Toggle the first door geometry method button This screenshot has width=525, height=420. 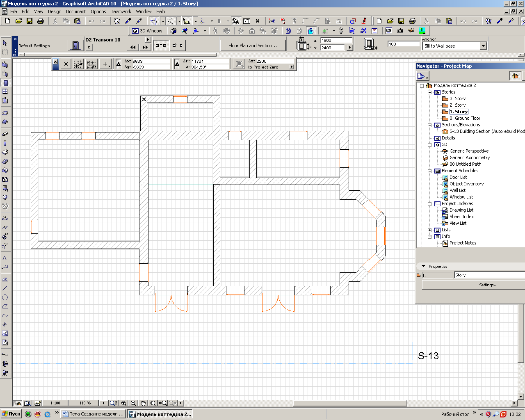161,46
